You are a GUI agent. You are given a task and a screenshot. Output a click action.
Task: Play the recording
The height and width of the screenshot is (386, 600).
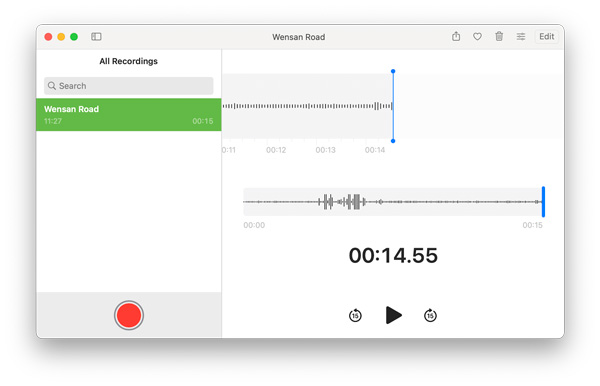[x=393, y=315]
